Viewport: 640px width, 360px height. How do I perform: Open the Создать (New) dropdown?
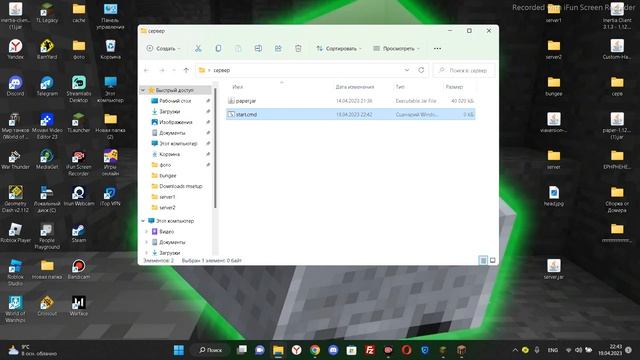pos(163,49)
